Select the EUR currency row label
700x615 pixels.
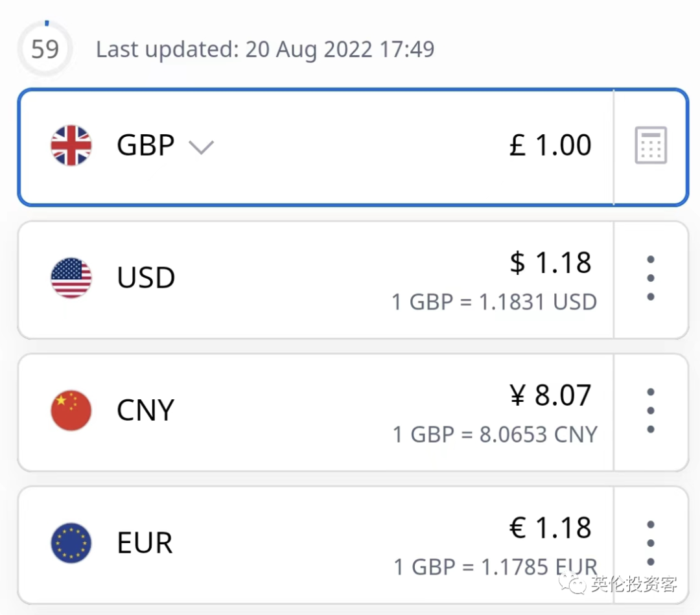click(145, 543)
